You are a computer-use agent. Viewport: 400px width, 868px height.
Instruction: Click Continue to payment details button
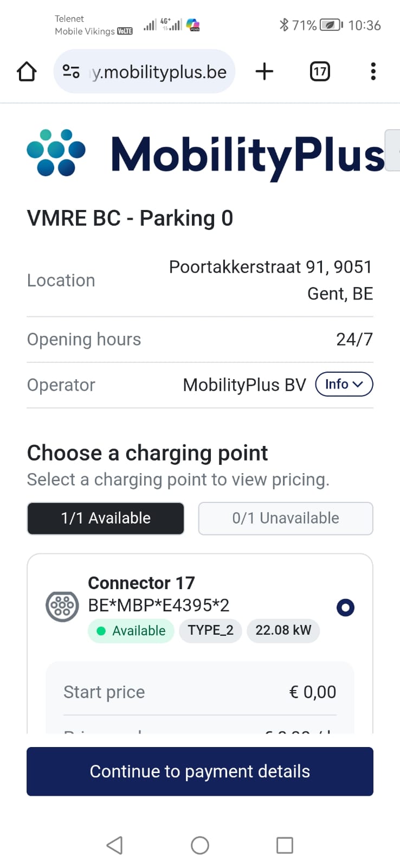[200, 771]
